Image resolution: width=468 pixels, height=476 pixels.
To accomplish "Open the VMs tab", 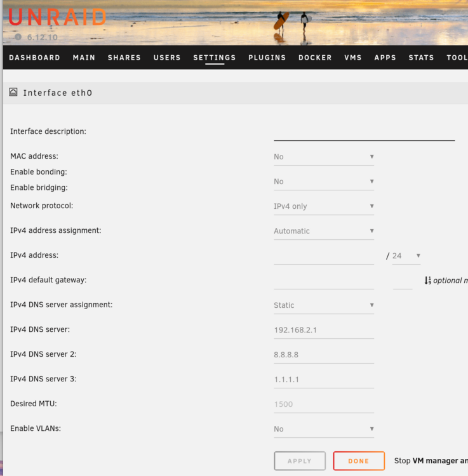I will (x=353, y=58).
